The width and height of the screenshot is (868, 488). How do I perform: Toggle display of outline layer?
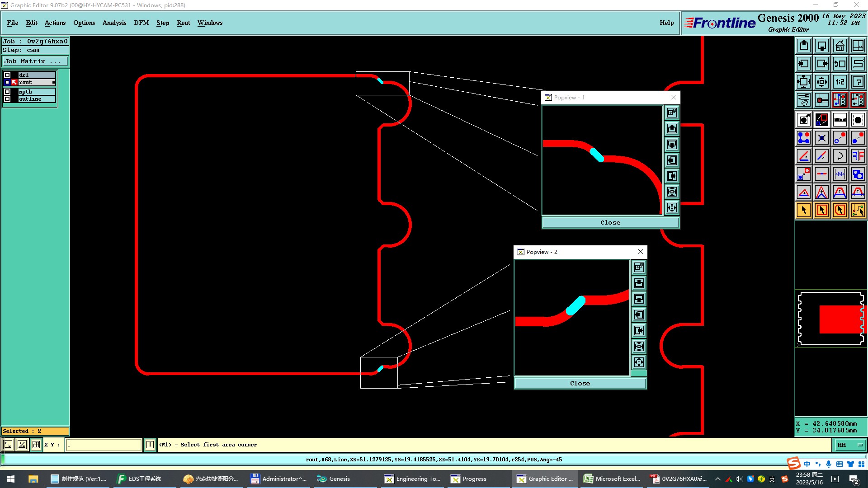coord(7,99)
